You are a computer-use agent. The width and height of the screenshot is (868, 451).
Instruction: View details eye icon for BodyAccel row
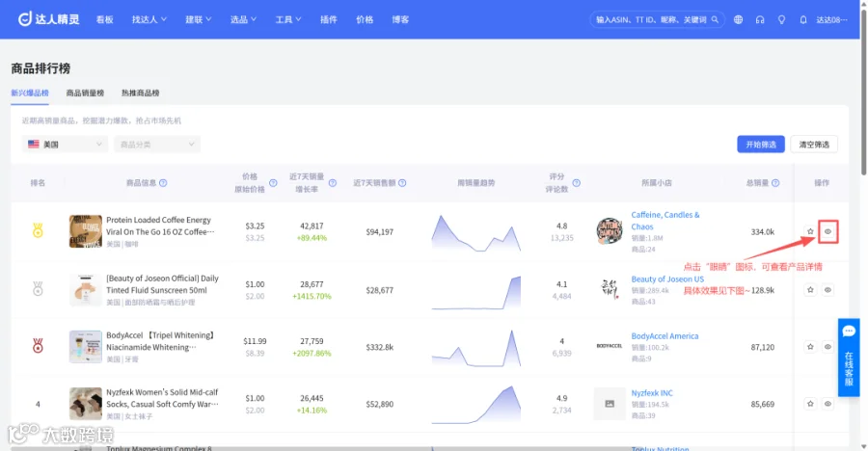tap(827, 347)
